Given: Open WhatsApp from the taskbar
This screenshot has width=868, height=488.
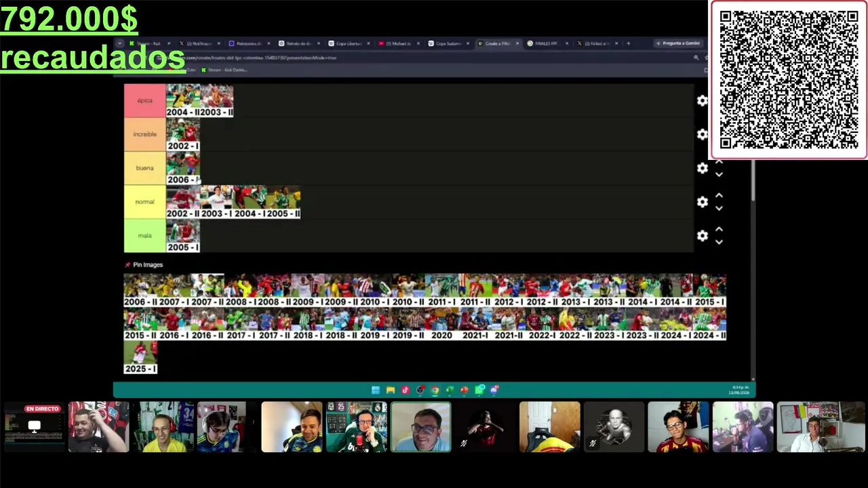Looking at the screenshot, I should click(x=479, y=390).
